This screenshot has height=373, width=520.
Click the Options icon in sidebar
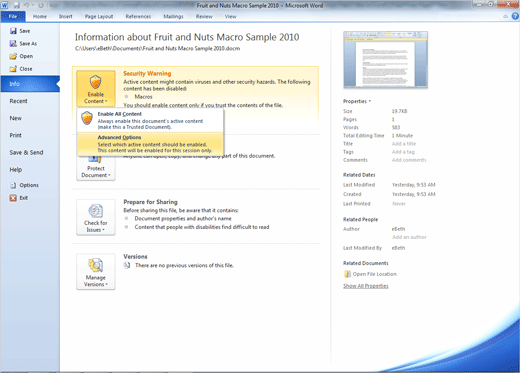(x=13, y=185)
